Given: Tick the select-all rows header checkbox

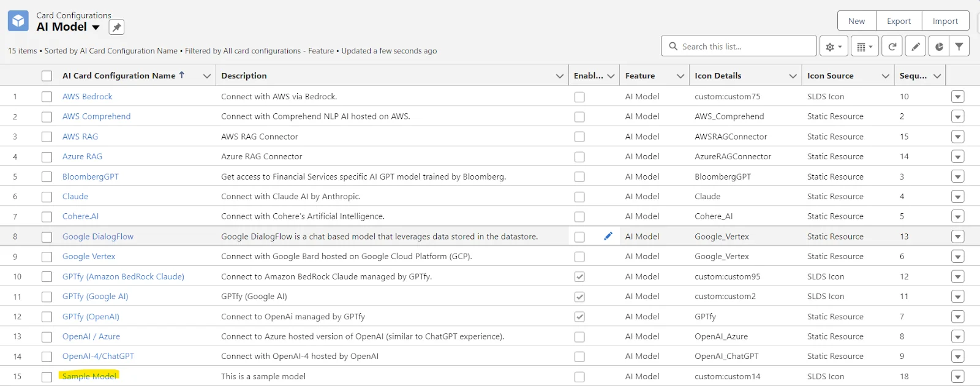Looking at the screenshot, I should (x=47, y=76).
